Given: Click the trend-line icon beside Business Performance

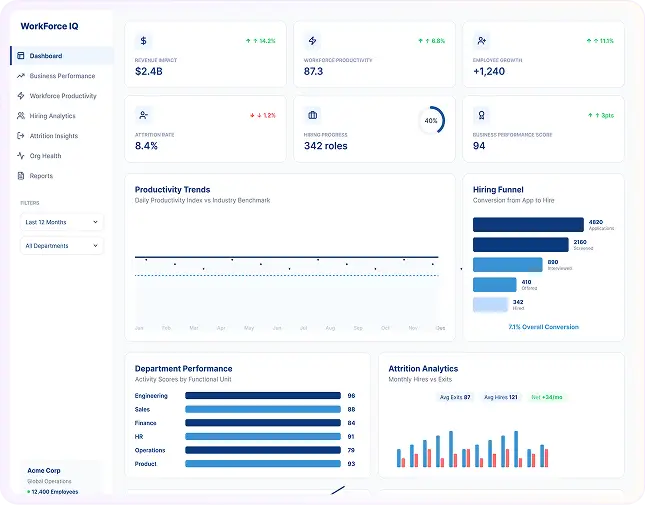Looking at the screenshot, I should coord(21,76).
